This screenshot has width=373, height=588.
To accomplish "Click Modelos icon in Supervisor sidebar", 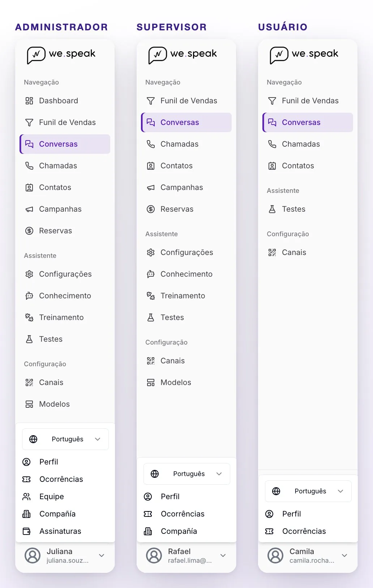I will pyautogui.click(x=151, y=382).
